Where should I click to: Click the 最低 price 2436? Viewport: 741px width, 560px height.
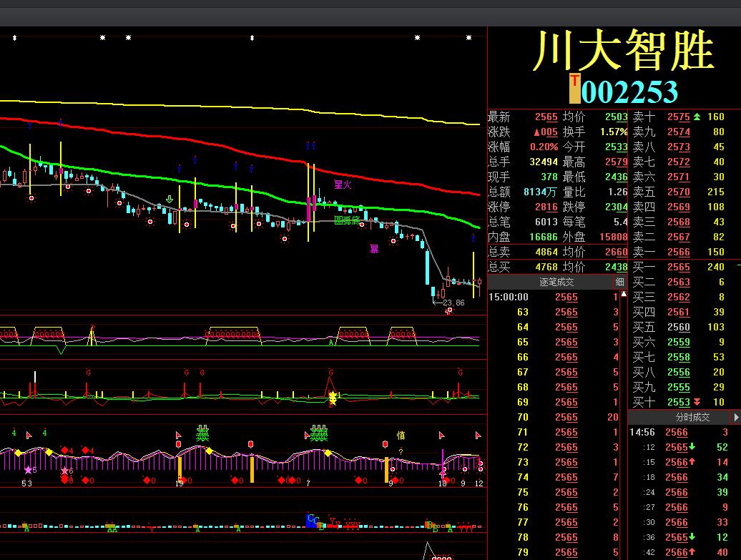tap(617, 177)
